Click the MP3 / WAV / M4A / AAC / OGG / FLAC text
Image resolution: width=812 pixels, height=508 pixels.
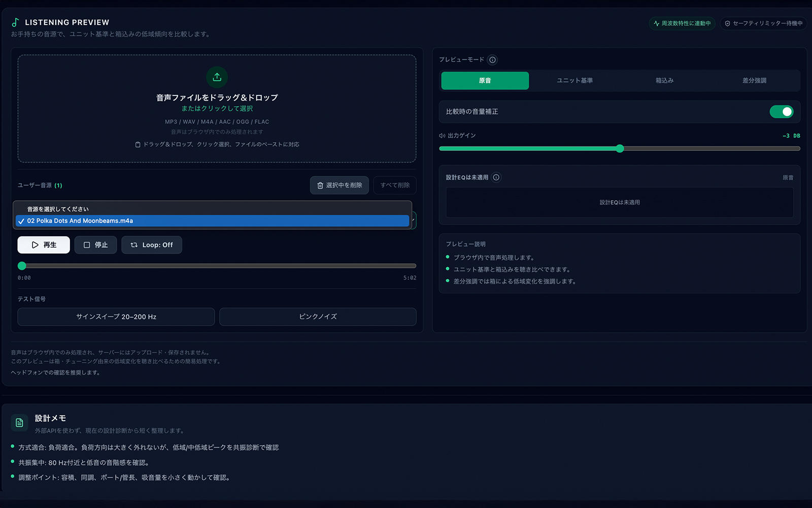tap(217, 122)
